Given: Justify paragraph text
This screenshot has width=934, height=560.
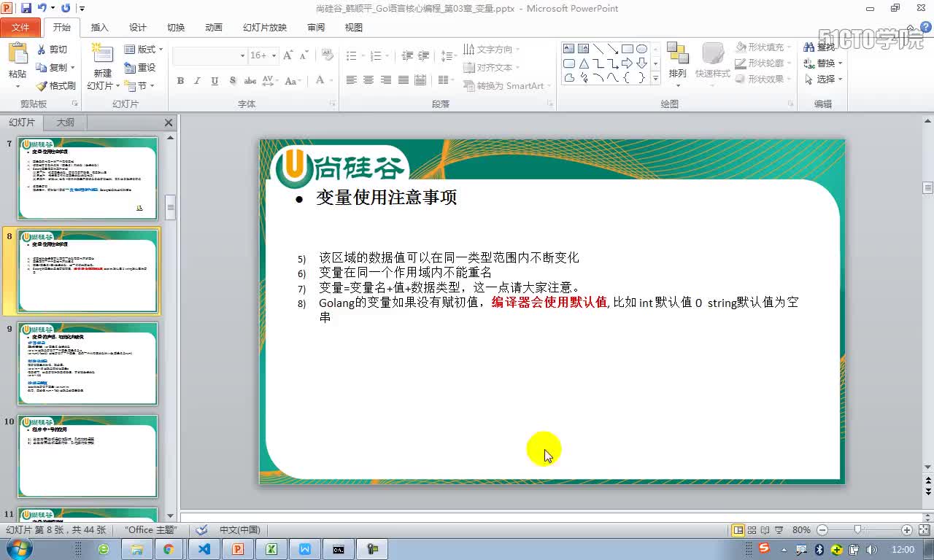Looking at the screenshot, I should coord(403,80).
